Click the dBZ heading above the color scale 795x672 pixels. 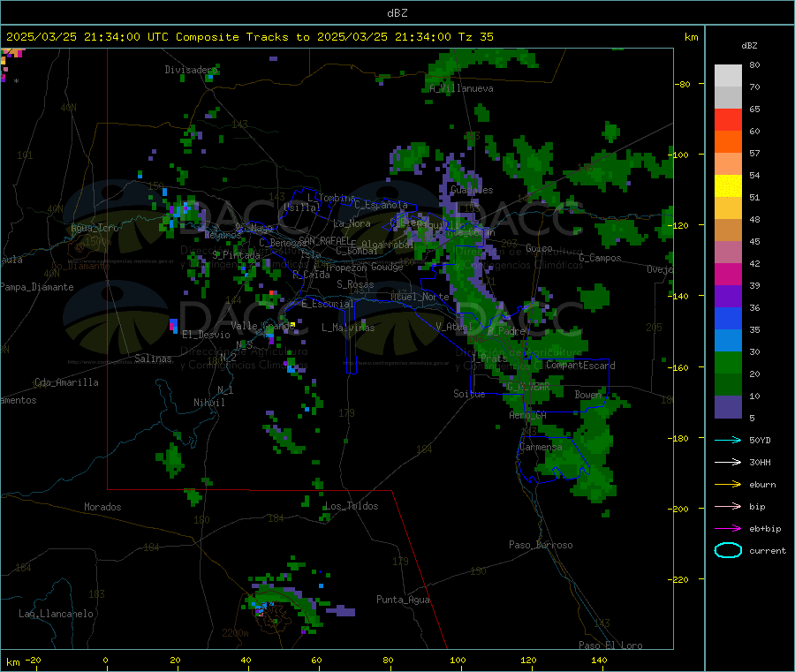(x=749, y=46)
